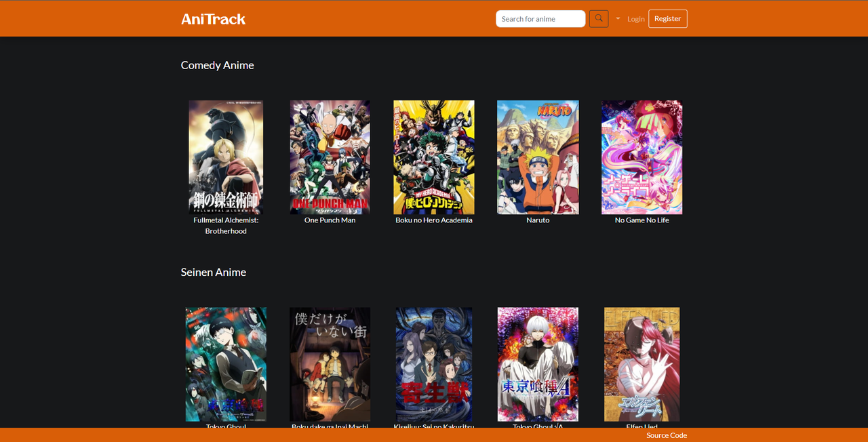Open the Boku dake ga Inai Machi poster
The image size is (868, 442).
point(330,364)
